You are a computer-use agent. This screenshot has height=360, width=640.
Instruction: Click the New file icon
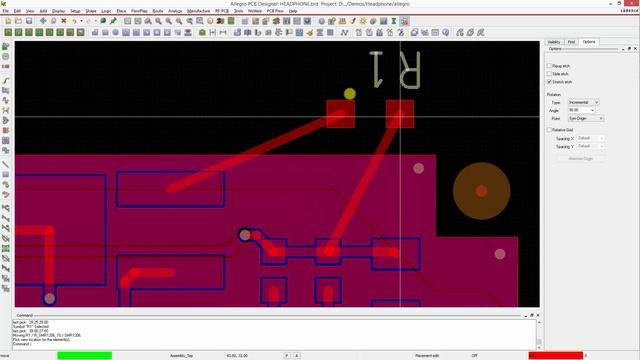click(x=8, y=21)
